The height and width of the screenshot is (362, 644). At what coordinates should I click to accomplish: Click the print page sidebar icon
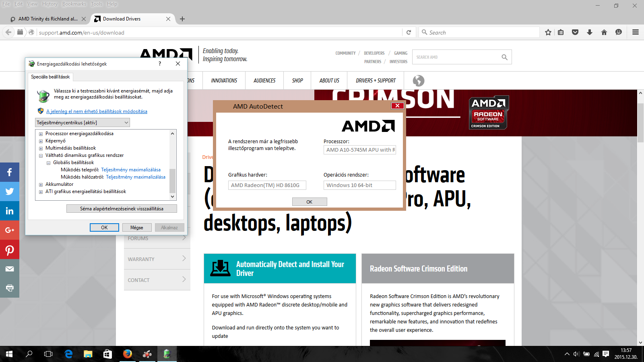10,288
